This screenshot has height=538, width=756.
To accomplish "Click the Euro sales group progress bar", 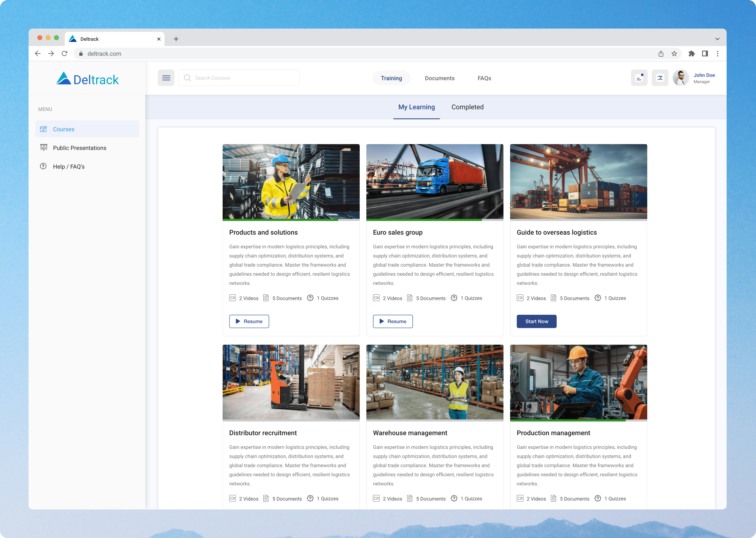I will 434,220.
